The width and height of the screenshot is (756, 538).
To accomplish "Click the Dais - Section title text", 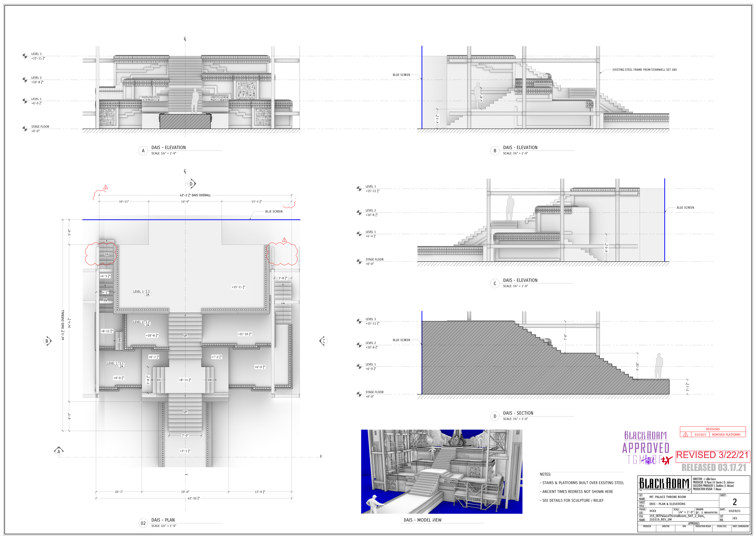I will tap(518, 413).
